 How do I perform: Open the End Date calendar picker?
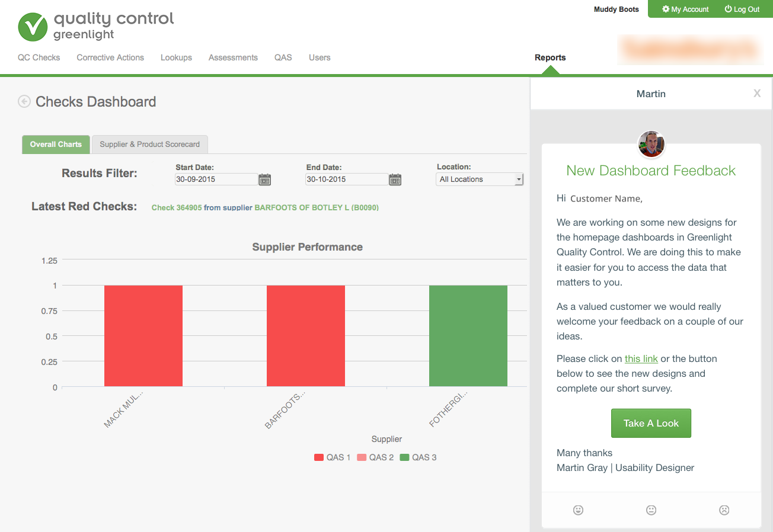click(x=395, y=178)
